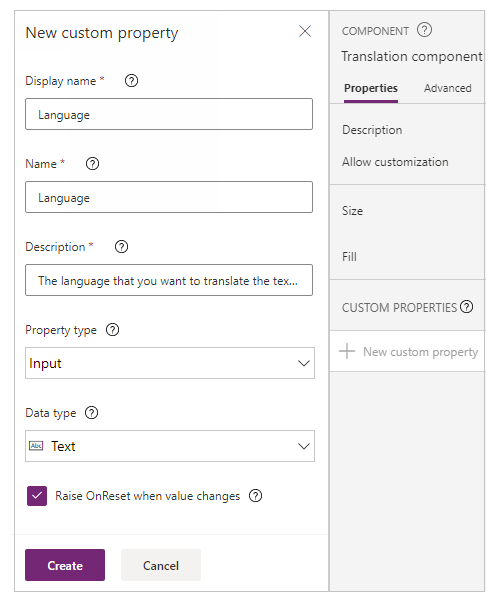Close the New custom property panel

point(305,31)
